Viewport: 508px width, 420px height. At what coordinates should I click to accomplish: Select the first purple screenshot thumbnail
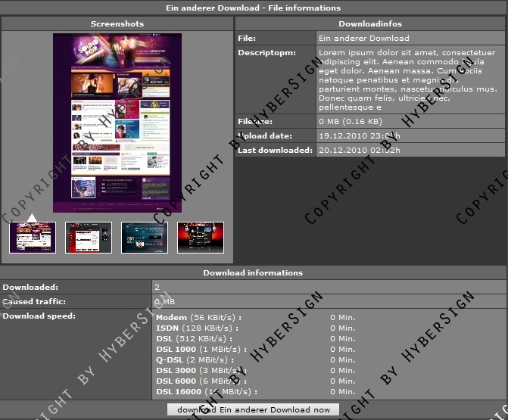32,238
